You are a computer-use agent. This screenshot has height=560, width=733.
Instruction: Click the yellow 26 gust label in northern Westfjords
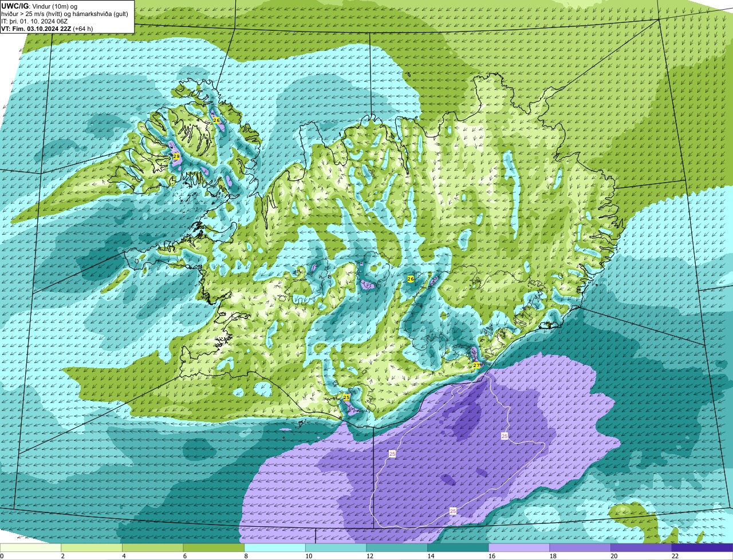(216, 120)
